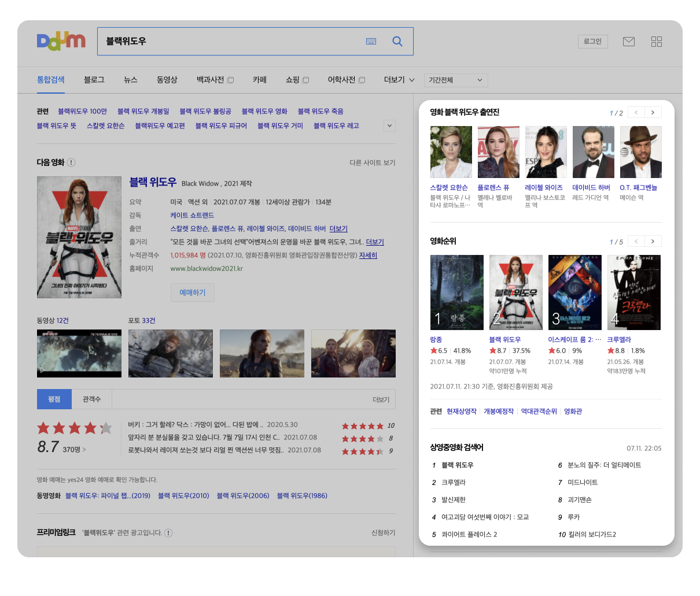
Task: Open the 랑종 ranked movie poster
Action: (x=457, y=293)
